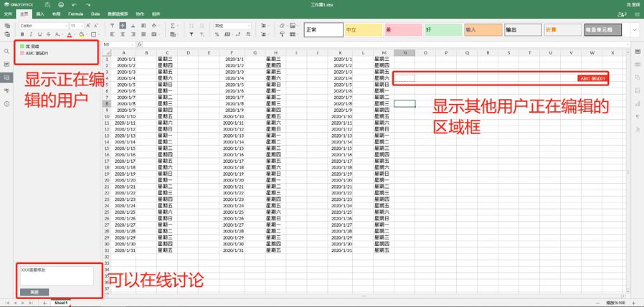644x307 pixels.
Task: Click the chat message input box
Action: (55, 275)
